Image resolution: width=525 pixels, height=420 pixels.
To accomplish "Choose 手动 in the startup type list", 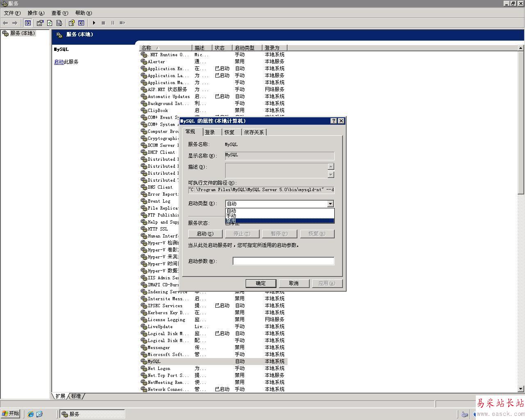I will coord(280,216).
